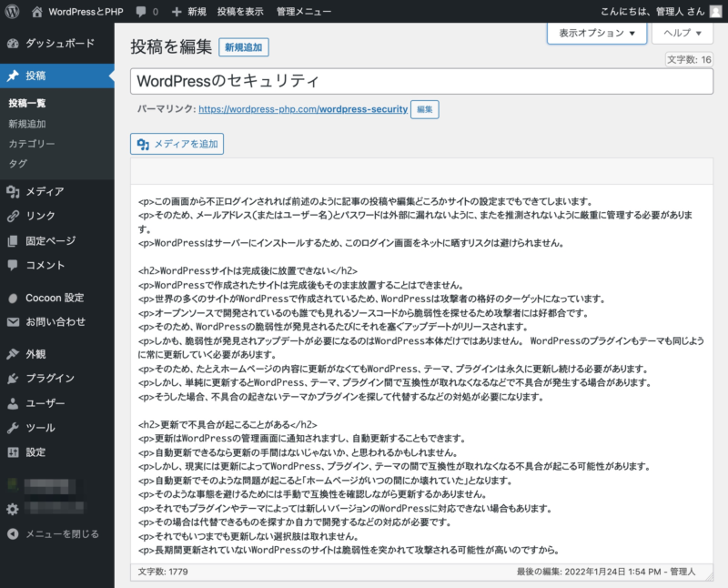The image size is (728, 588).
Task: Click the user avatar in admin bar
Action: (x=716, y=11)
